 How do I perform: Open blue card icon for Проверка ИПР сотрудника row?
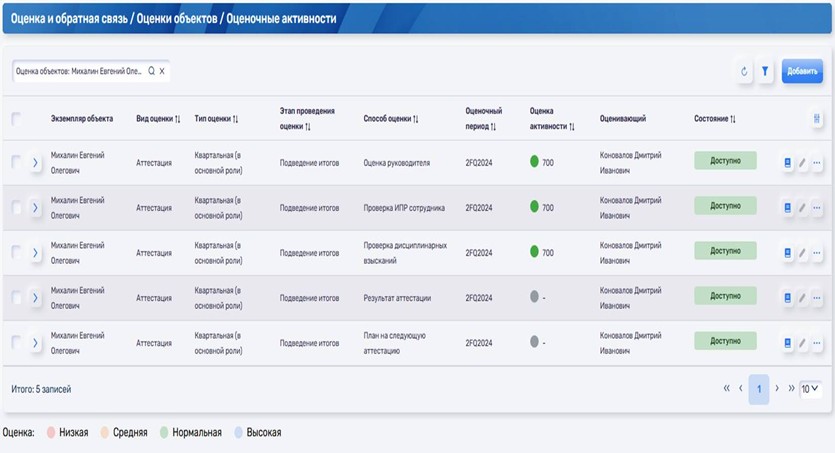tap(787, 207)
